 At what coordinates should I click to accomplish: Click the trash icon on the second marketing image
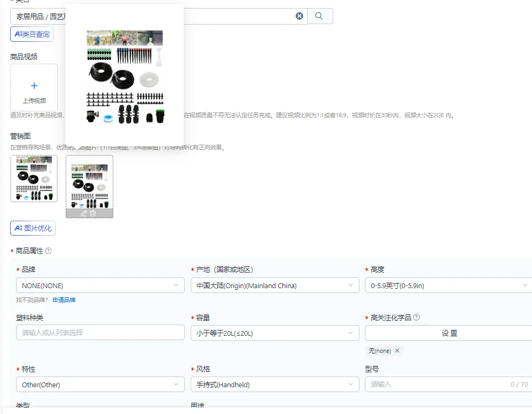click(x=93, y=213)
